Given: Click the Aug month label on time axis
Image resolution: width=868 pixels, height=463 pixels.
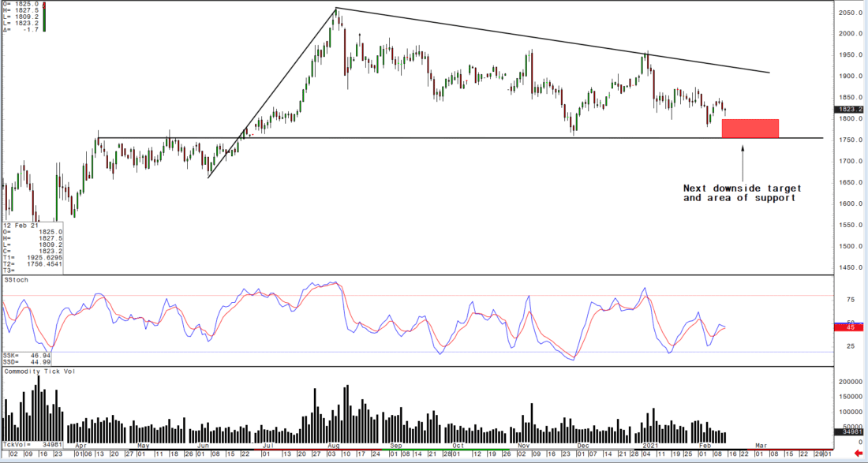Looking at the screenshot, I should (x=334, y=446).
